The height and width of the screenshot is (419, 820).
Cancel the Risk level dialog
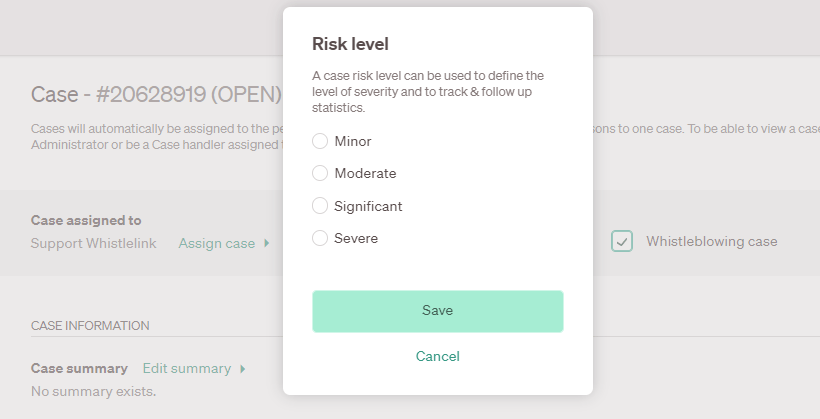pyautogui.click(x=437, y=356)
